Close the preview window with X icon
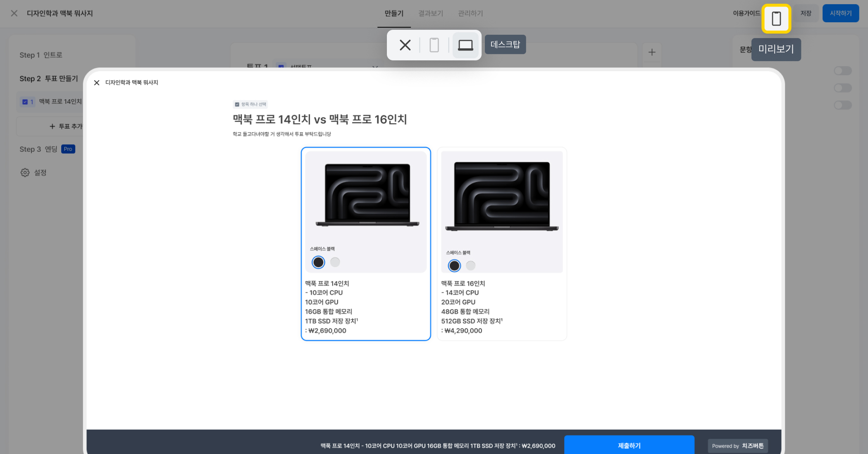 (x=97, y=83)
